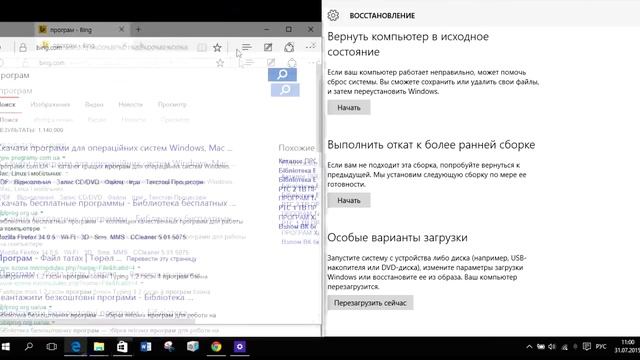Open result 'Скачать бесплатные программы - Библиотека бесплатных'
Viewport: 640px width, 360px height.
(x=118, y=203)
